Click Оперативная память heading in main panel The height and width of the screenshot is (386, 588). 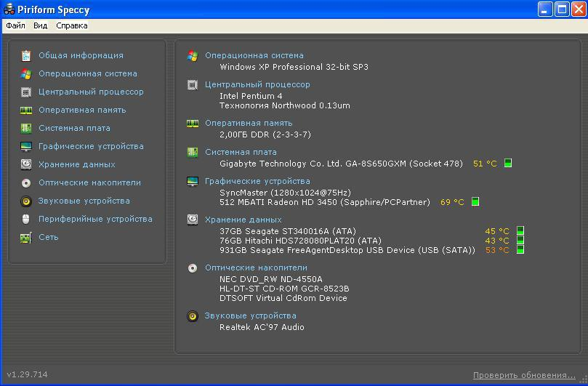pos(249,123)
